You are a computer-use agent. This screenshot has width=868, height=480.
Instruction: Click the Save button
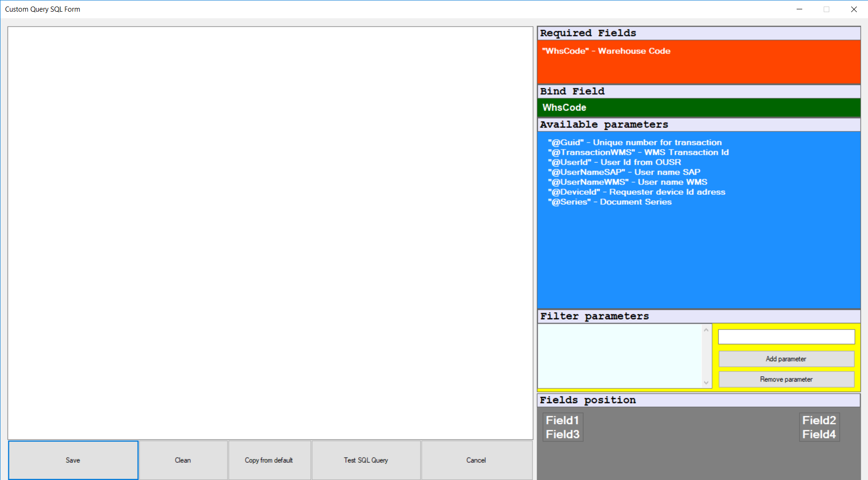pyautogui.click(x=73, y=460)
